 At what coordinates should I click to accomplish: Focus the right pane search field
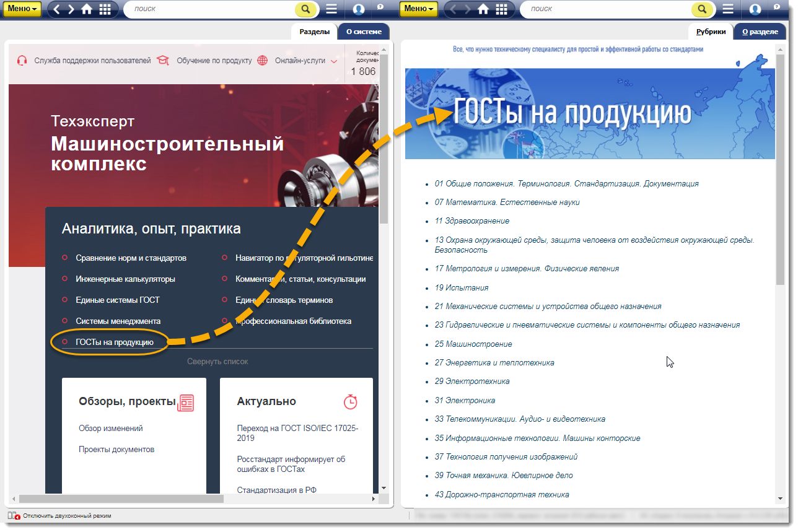pyautogui.click(x=607, y=9)
